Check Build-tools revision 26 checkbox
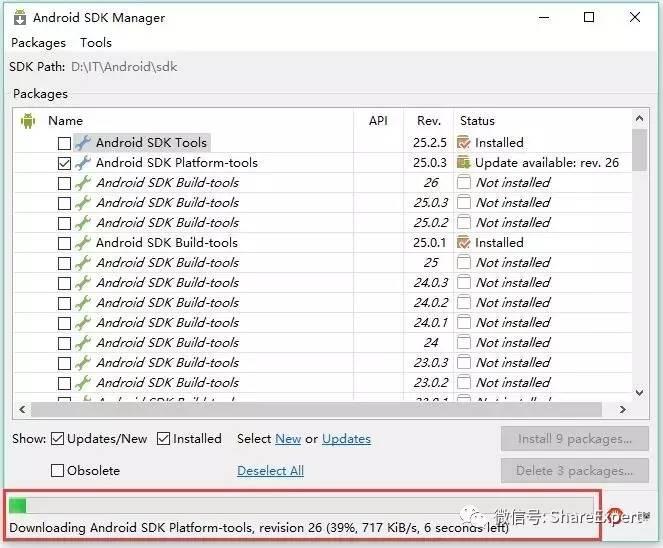The height and width of the screenshot is (548, 663). pos(64,184)
